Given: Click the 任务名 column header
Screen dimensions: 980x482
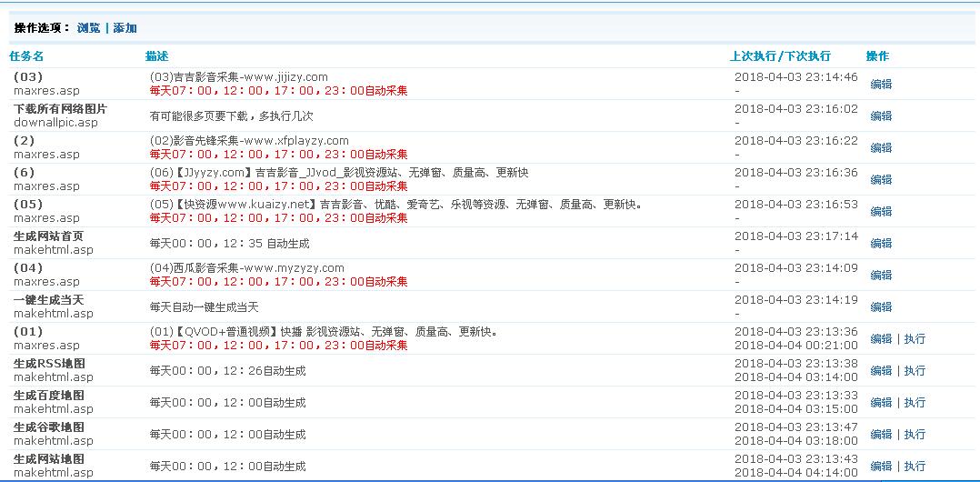Looking at the screenshot, I should pos(27,56).
